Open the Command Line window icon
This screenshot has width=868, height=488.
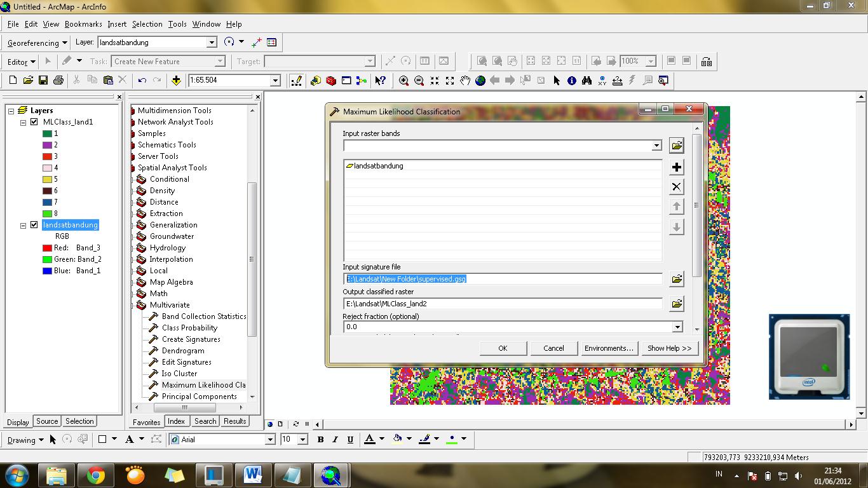click(x=346, y=80)
